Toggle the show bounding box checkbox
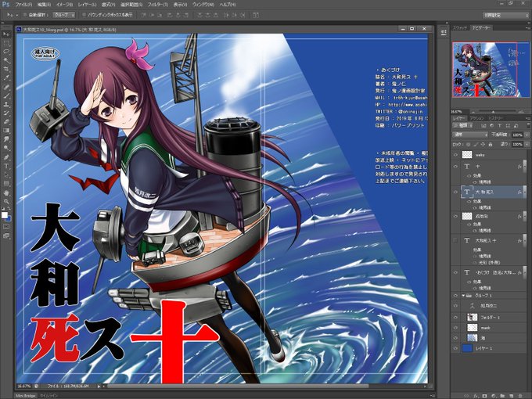The height and width of the screenshot is (399, 532). pyautogui.click(x=84, y=15)
